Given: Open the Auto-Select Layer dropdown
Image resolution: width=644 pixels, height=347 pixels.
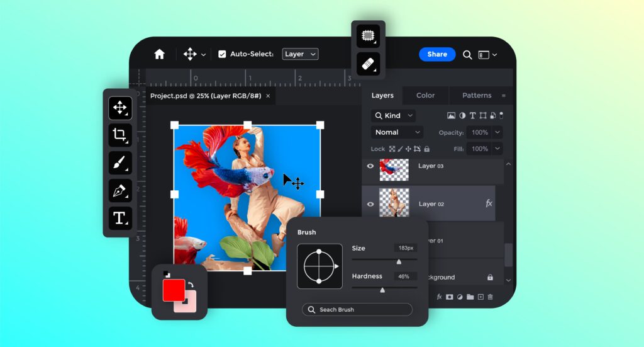Looking at the screenshot, I should pyautogui.click(x=300, y=54).
